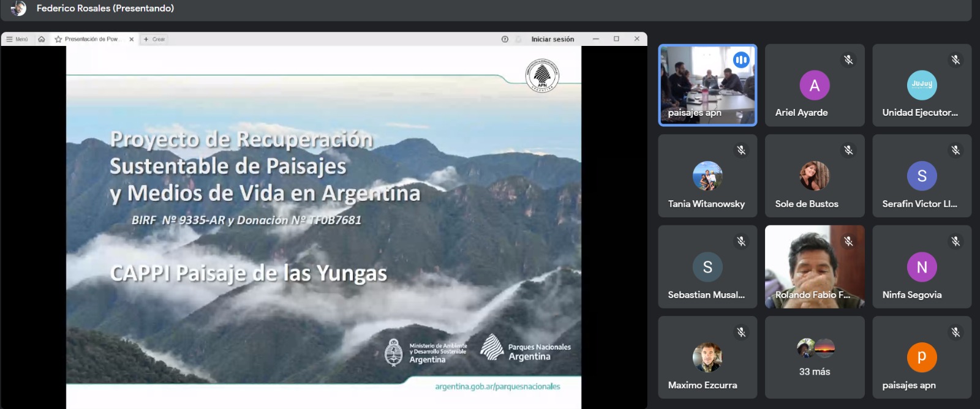Click the audio activity indicator on paisajes apn video
Image resolution: width=980 pixels, height=409 pixels.
tap(741, 60)
